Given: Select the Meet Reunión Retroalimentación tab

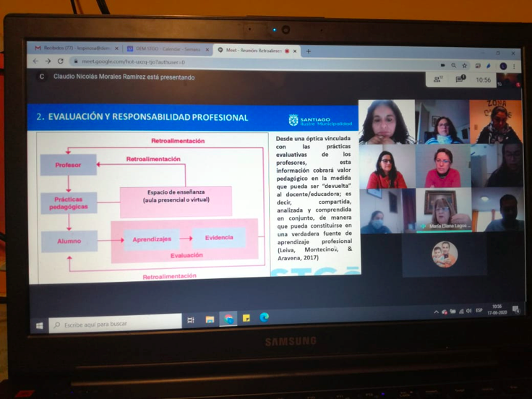Looking at the screenshot, I should click(x=257, y=51).
